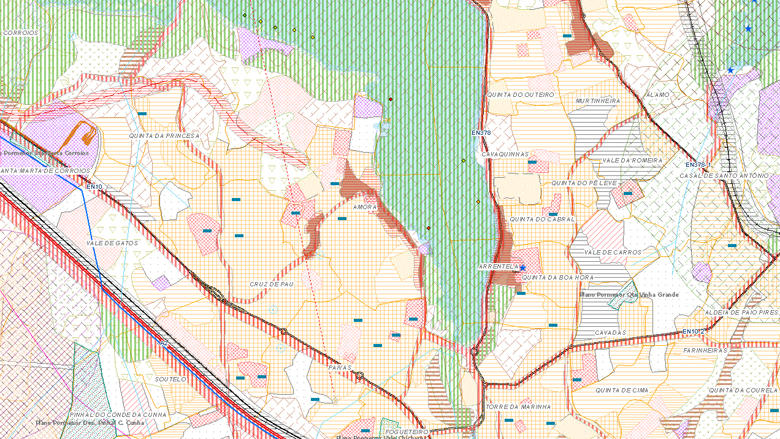Click the EN10 road label

95,186
